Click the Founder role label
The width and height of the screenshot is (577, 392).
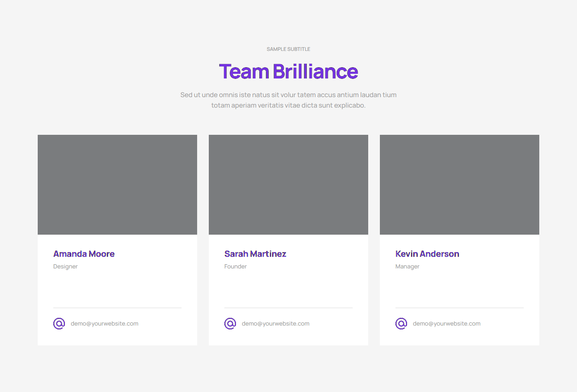pyautogui.click(x=235, y=267)
